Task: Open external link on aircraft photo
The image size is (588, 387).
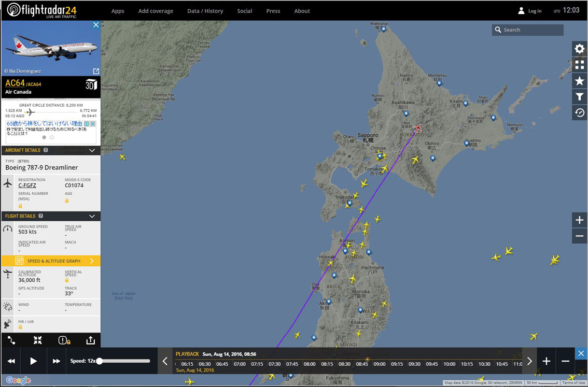Action: point(96,71)
